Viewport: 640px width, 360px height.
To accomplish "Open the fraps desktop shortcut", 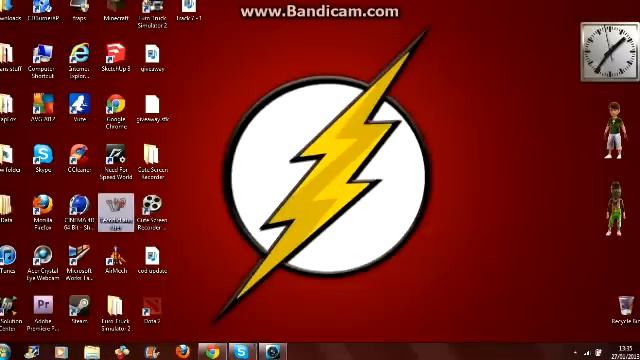I will 79,10.
